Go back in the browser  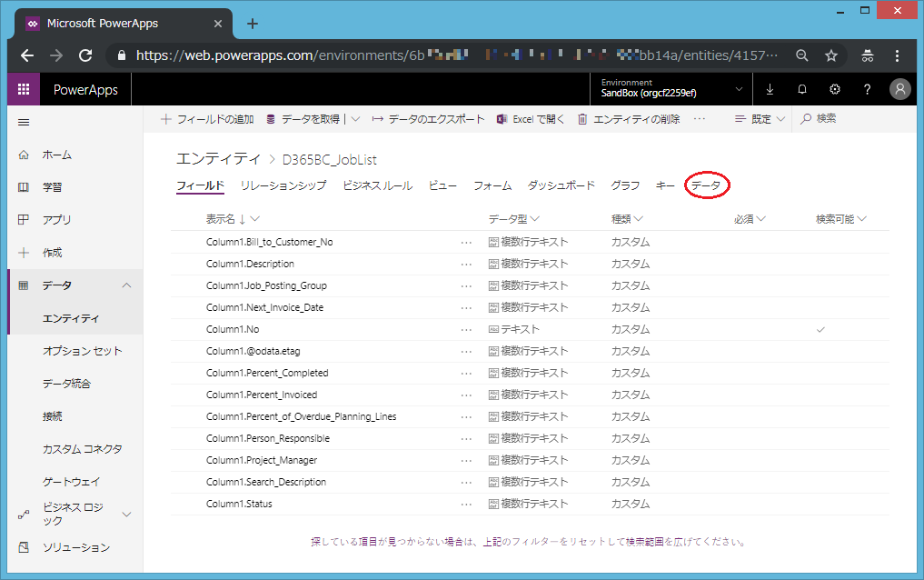27,55
